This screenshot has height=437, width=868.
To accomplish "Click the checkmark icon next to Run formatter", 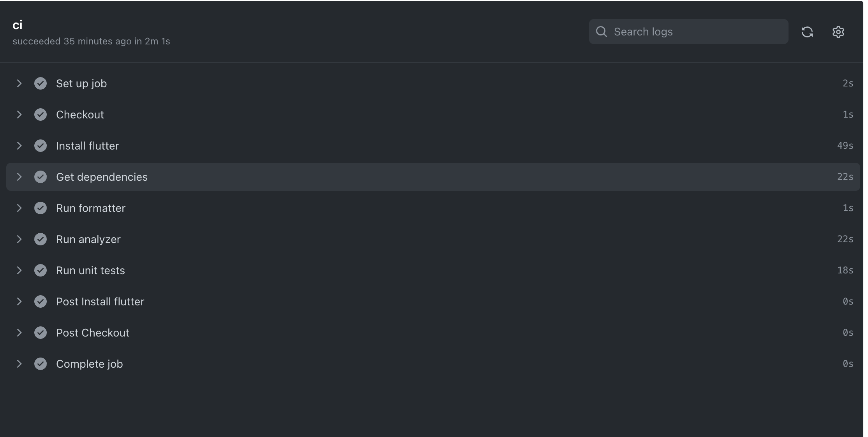I will pyautogui.click(x=41, y=208).
